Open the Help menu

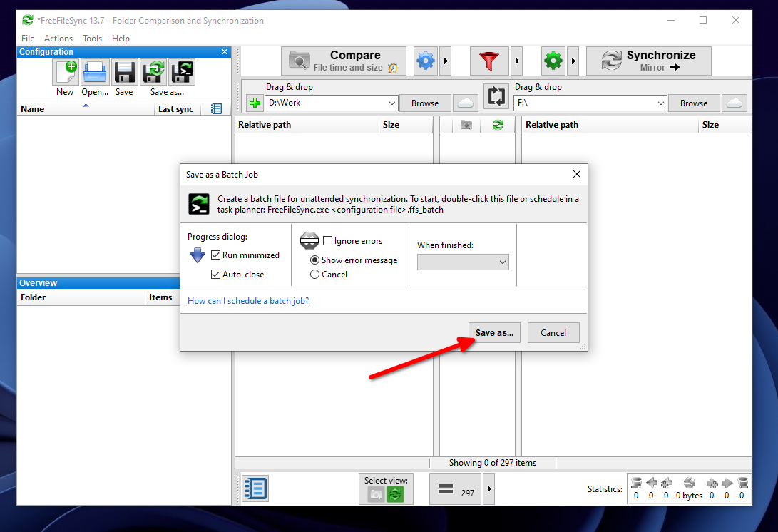pyautogui.click(x=121, y=39)
